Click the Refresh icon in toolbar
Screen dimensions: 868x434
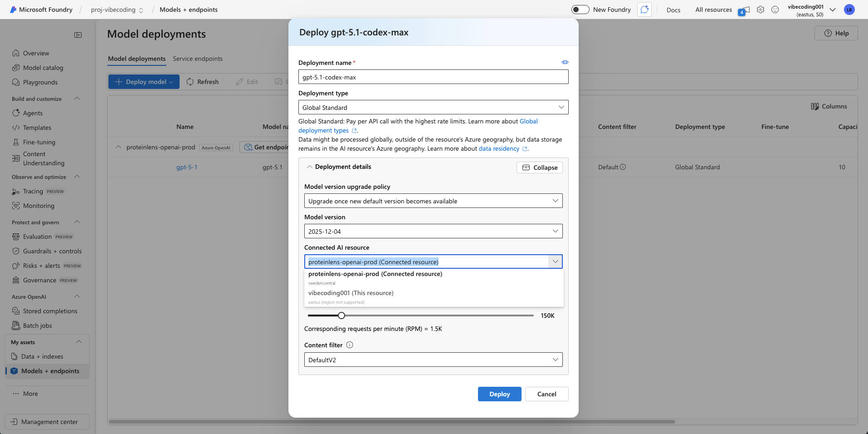190,82
